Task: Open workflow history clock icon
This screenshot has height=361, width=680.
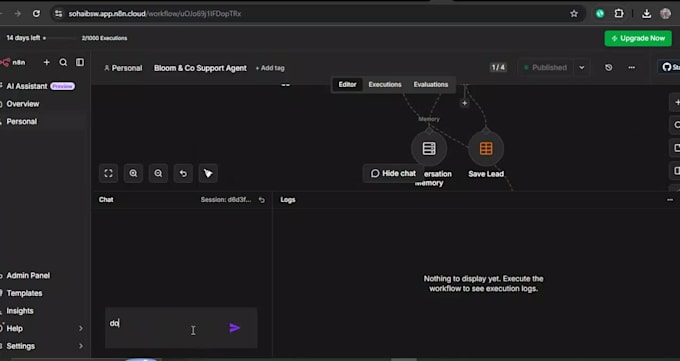Action: tap(608, 68)
